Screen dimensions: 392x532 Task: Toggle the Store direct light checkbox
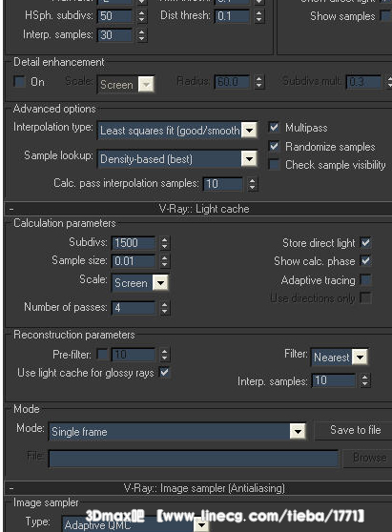365,242
